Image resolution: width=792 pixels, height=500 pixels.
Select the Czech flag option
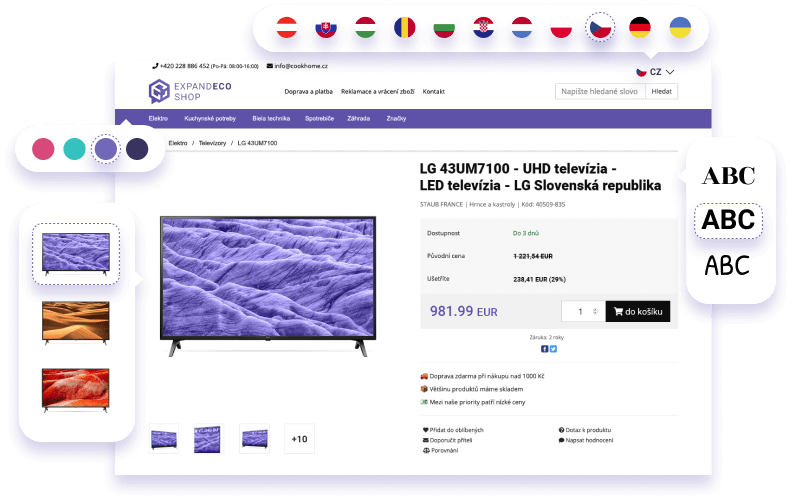[600, 28]
